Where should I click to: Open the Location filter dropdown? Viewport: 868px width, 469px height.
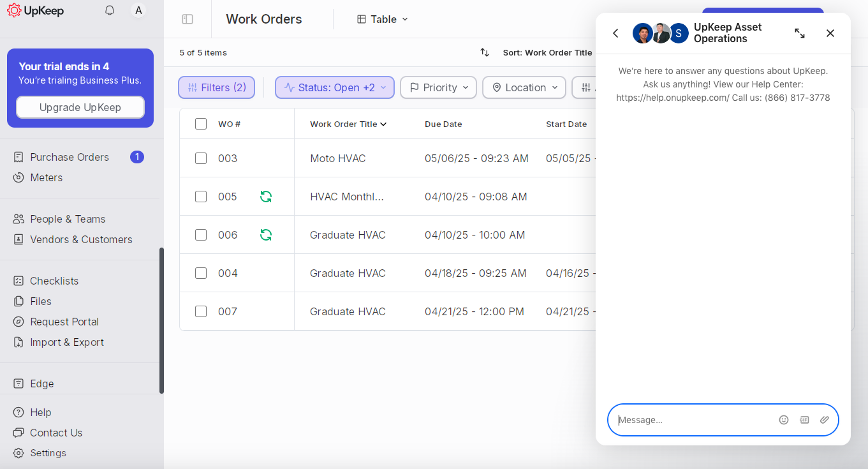(524, 87)
